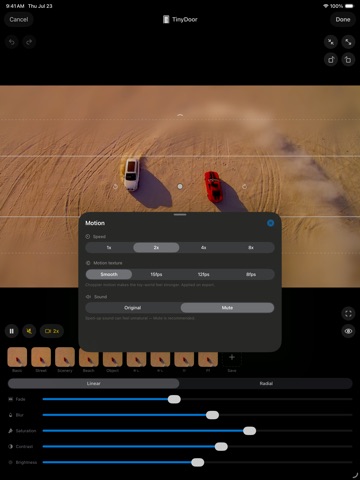This screenshot has width=360, height=480.
Task: Select the Street preset thumbnail
Action: (41, 357)
